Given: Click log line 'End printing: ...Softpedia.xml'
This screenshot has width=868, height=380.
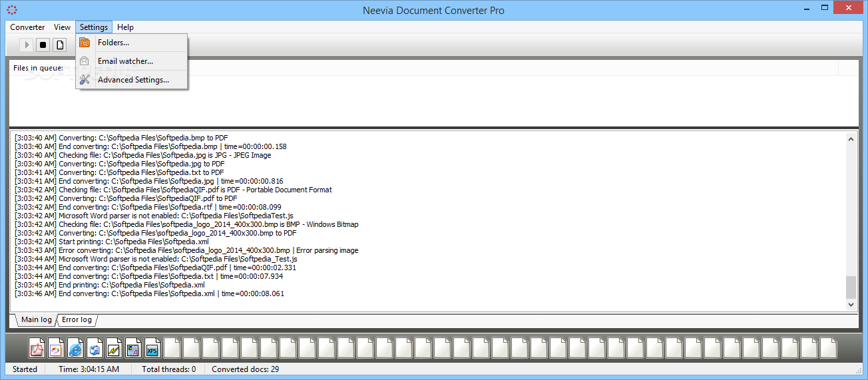Looking at the screenshot, I should tap(109, 285).
